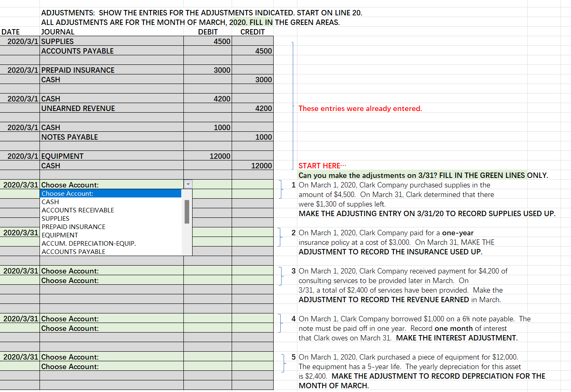Collapse the account list via its dropdown arrow

click(188, 183)
